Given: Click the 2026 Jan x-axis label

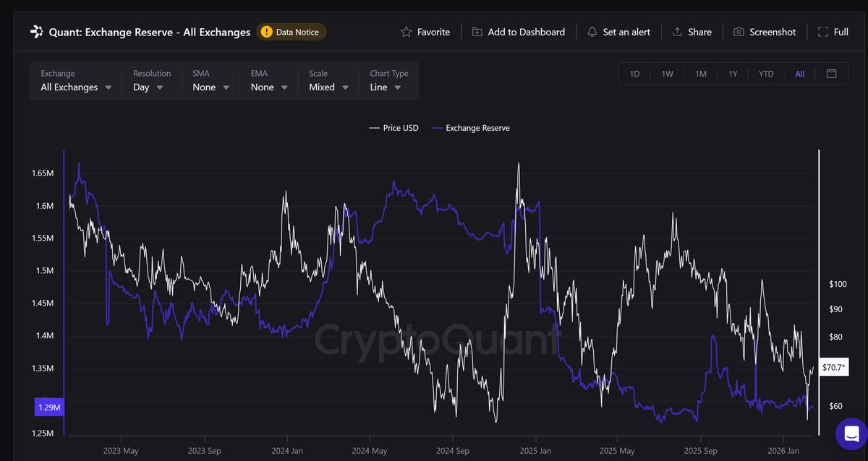Looking at the screenshot, I should 783,451.
